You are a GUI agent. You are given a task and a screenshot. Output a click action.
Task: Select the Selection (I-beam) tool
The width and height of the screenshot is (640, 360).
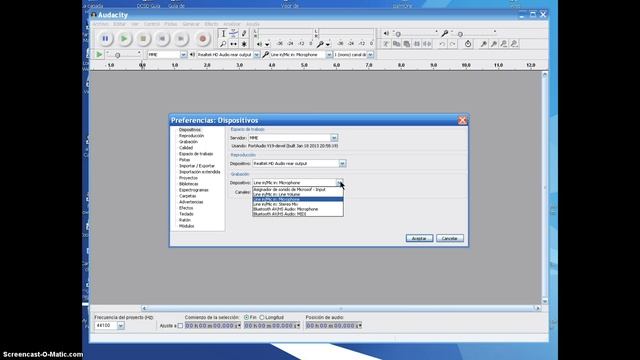(x=223, y=33)
